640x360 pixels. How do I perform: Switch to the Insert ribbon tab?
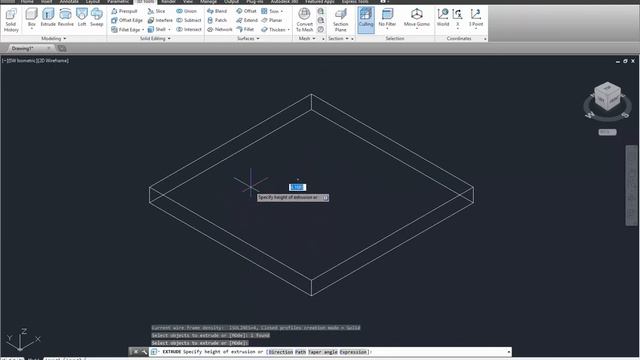46,2
